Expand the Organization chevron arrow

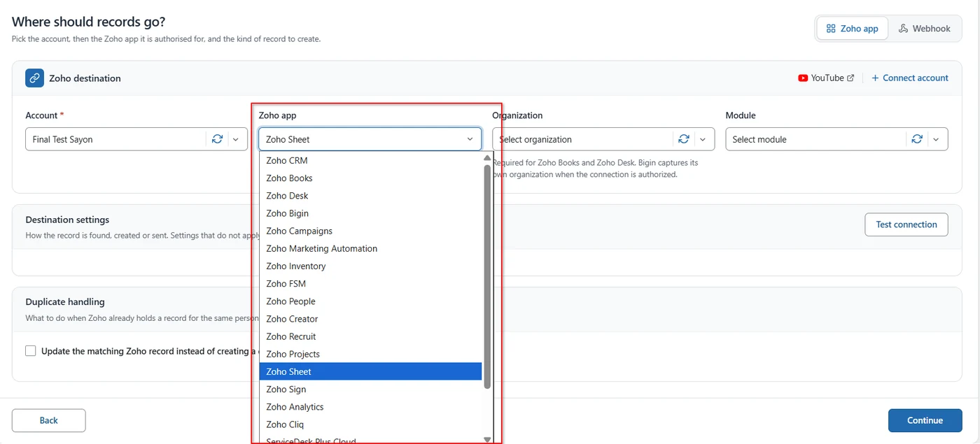(703, 139)
